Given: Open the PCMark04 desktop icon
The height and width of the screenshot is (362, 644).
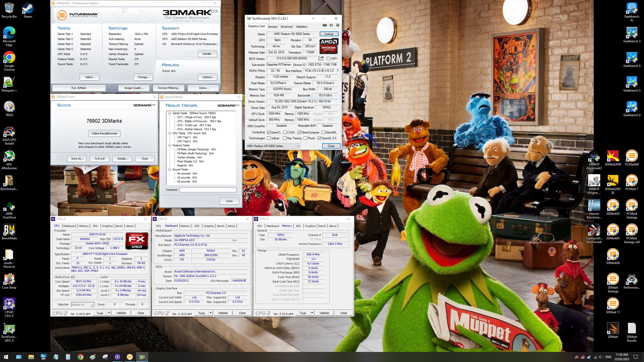Looking at the screenshot, I should [632, 158].
